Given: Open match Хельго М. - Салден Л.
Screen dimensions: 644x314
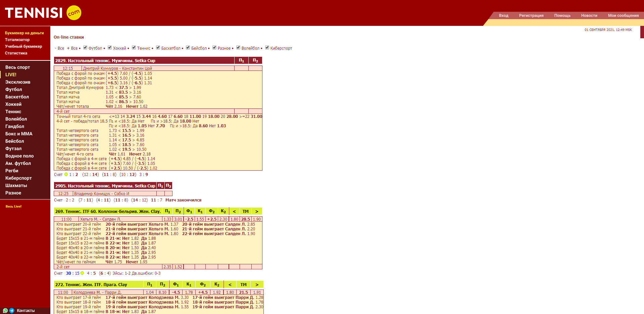Looking at the screenshot, I should point(100,219).
